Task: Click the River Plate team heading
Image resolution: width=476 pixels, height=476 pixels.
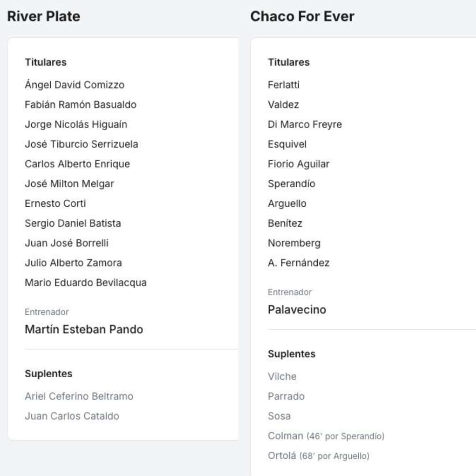Action: [x=44, y=16]
